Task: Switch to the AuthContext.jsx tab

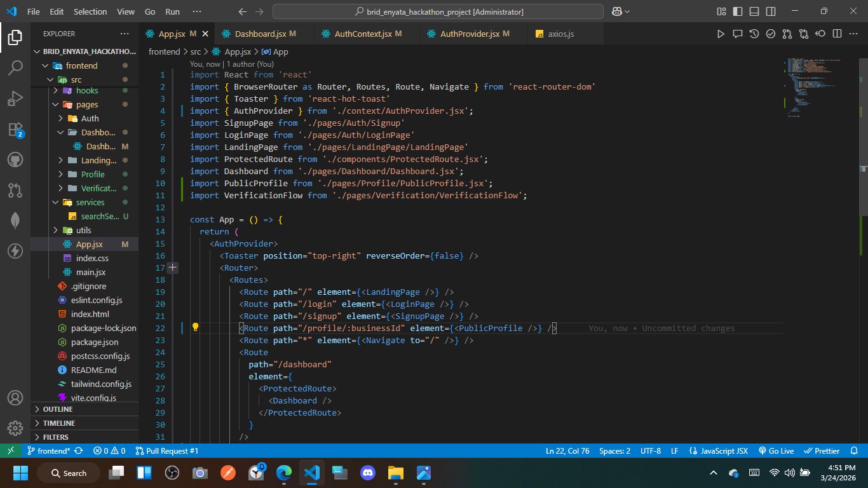Action: click(362, 34)
